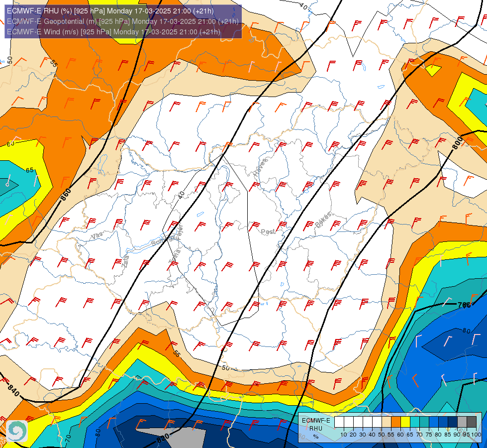The width and height of the screenshot is (487, 448).
Task: Click the legend tick label 10
Action: click(344, 435)
